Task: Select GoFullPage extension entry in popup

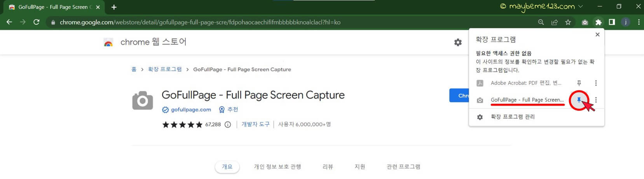Action: (527, 100)
